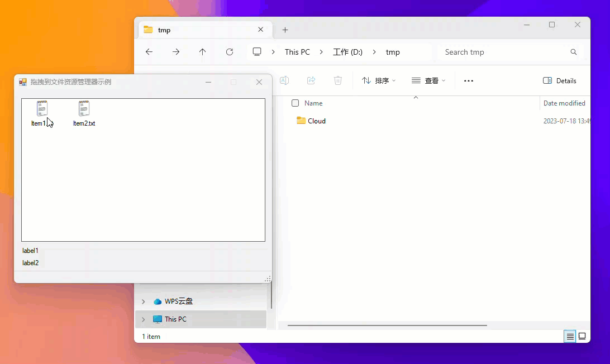Click the Delete trash icon
This screenshot has height=364, width=610.
pyautogui.click(x=338, y=80)
